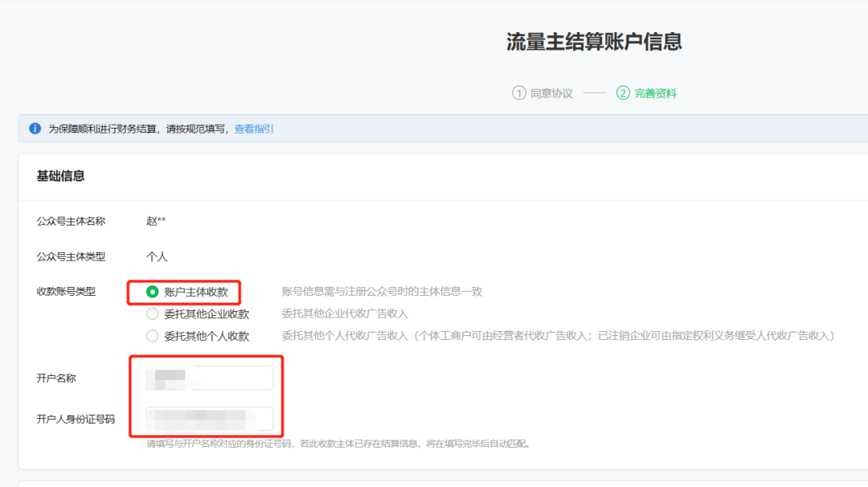Click the 公众号主体名称 field label
868x487 pixels.
[x=71, y=221]
